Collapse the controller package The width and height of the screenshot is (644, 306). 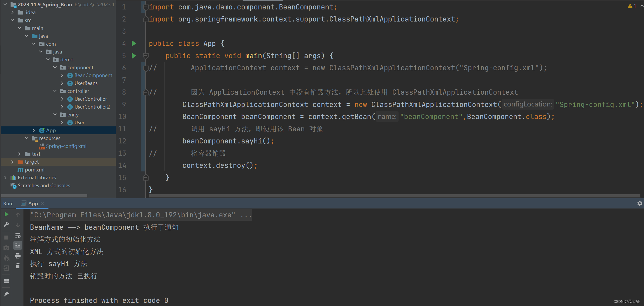point(55,91)
